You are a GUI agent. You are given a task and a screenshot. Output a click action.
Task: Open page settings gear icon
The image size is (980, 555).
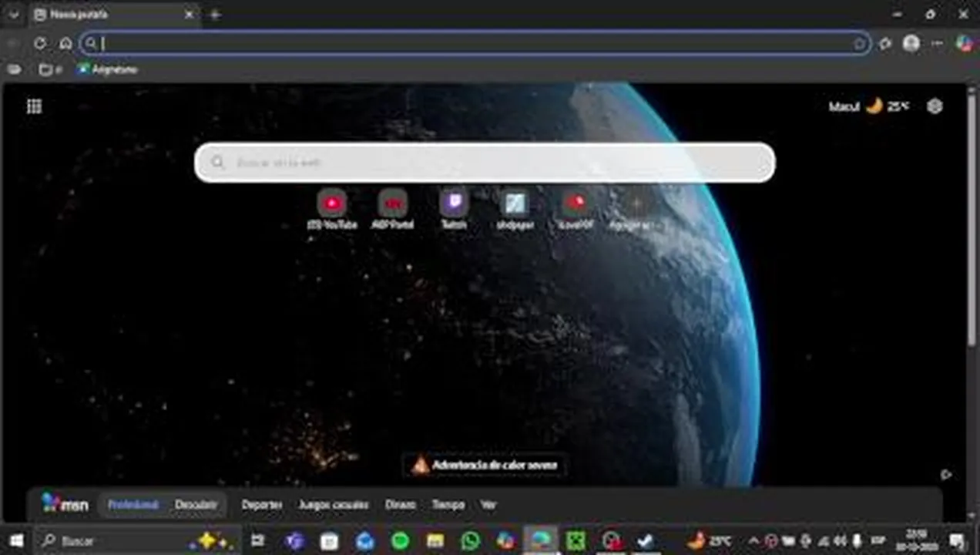[x=935, y=106]
